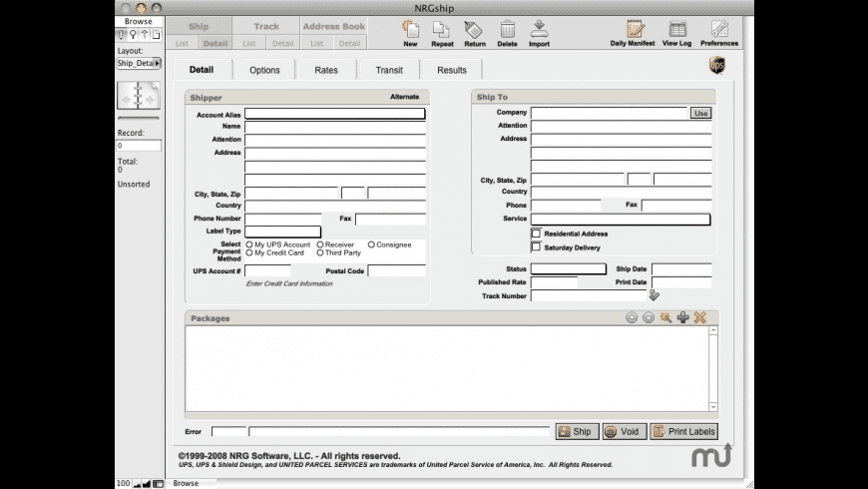Click the record navigation slider

(139, 118)
